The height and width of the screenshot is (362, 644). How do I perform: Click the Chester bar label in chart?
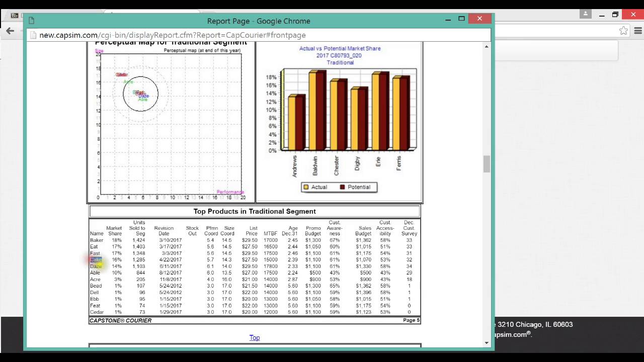click(x=337, y=165)
